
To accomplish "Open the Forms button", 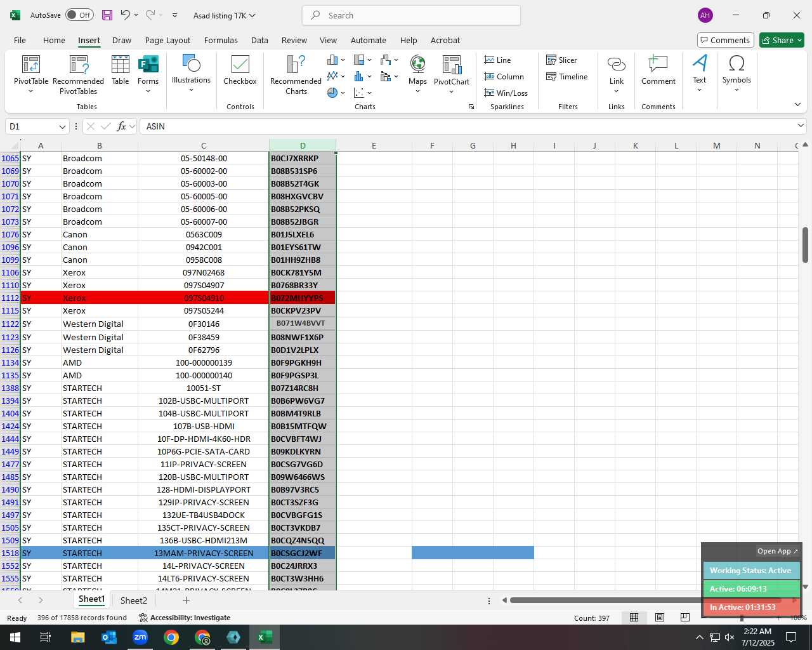I will 148,75.
